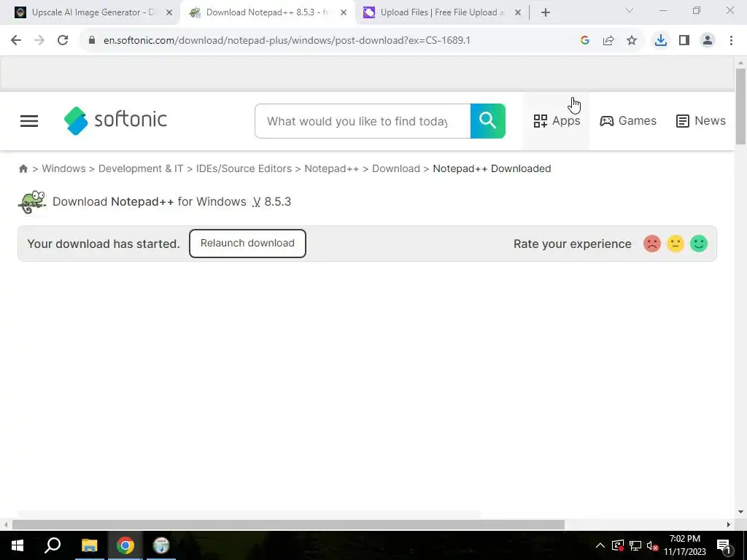Rate experience with red sad face

point(651,244)
